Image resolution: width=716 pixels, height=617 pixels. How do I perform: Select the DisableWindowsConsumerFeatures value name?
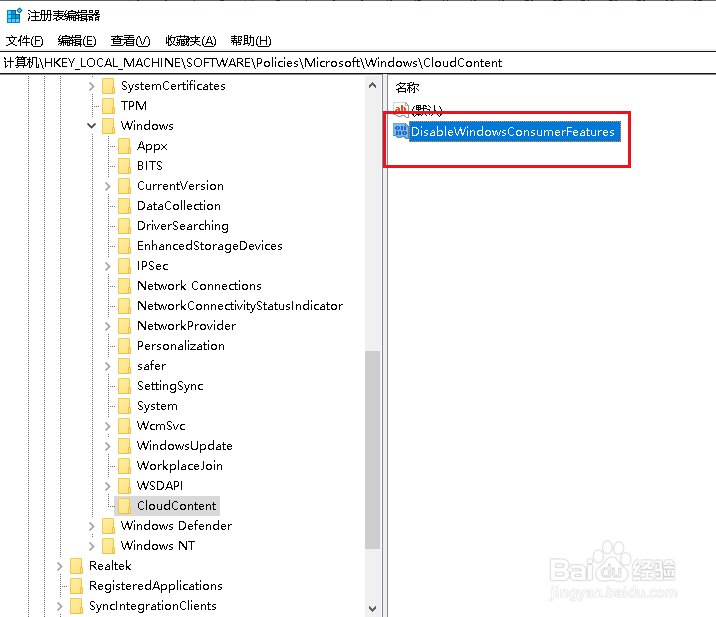pyautogui.click(x=513, y=132)
